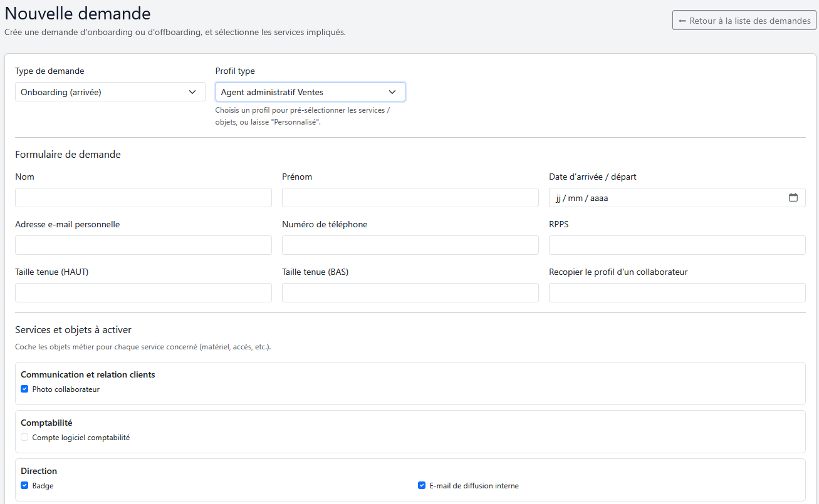Uncheck E-mail de diffusion interne checkbox
The width and height of the screenshot is (819, 504).
(422, 486)
